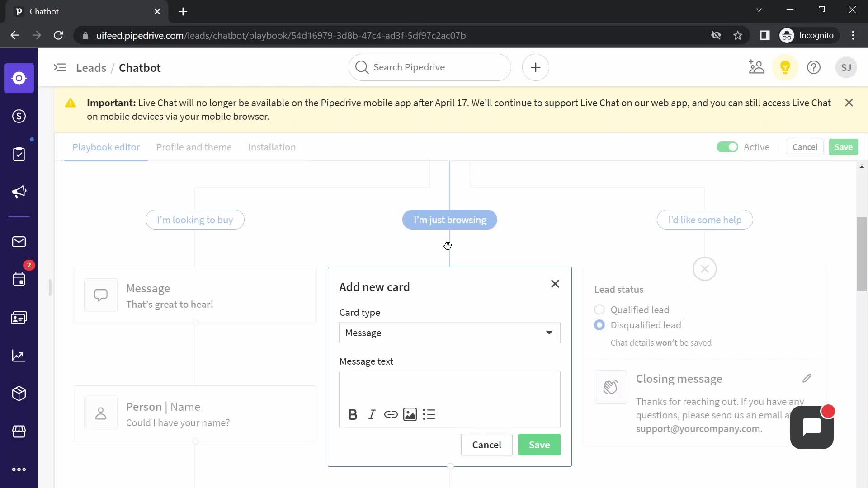The height and width of the screenshot is (488, 868).
Task: Click the Leads sidebar icon
Action: click(x=19, y=77)
